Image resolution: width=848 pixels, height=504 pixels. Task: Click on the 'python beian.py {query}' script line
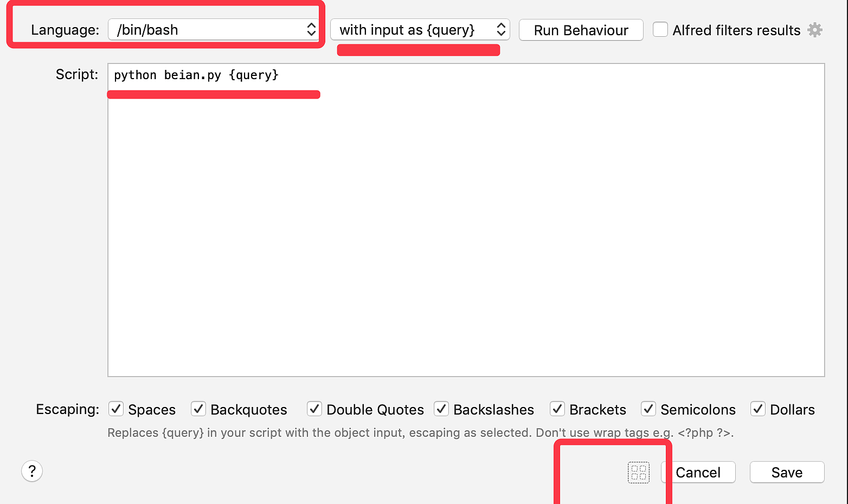tap(196, 75)
